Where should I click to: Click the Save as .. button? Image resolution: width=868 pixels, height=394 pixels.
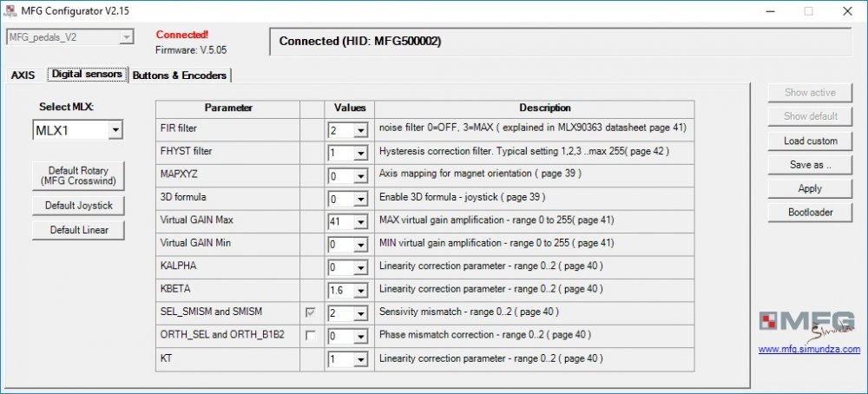click(x=810, y=165)
